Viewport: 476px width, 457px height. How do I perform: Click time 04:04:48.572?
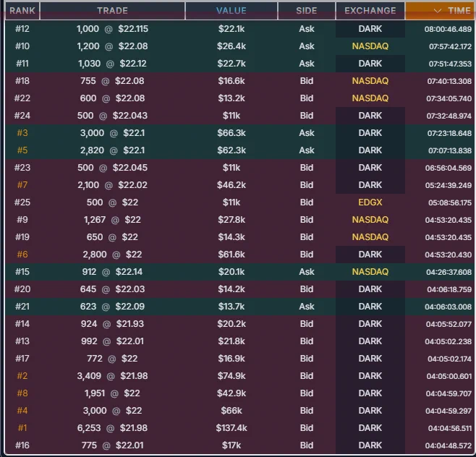coord(449,445)
